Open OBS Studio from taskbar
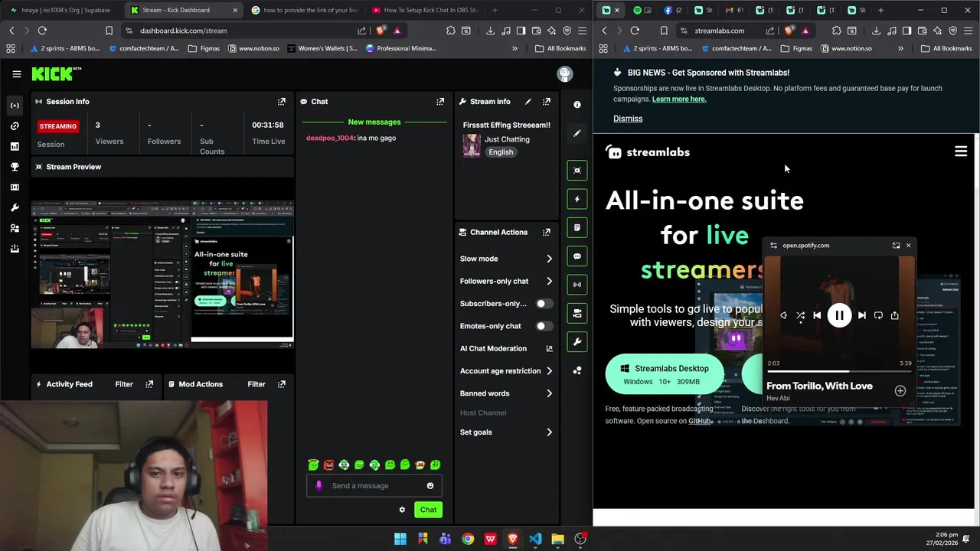Viewport: 980px width, 551px height. pos(580,539)
